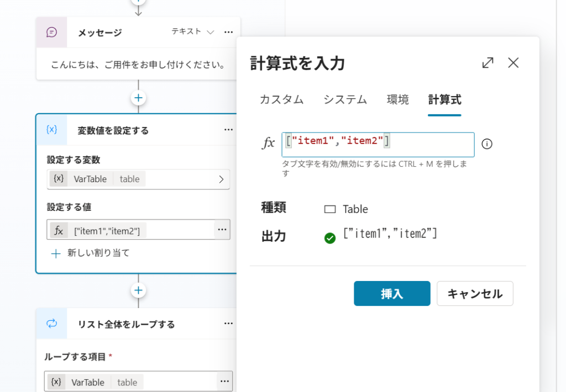Open more options on the メッセージ node
Screen dimensions: 566x392
tap(229, 32)
